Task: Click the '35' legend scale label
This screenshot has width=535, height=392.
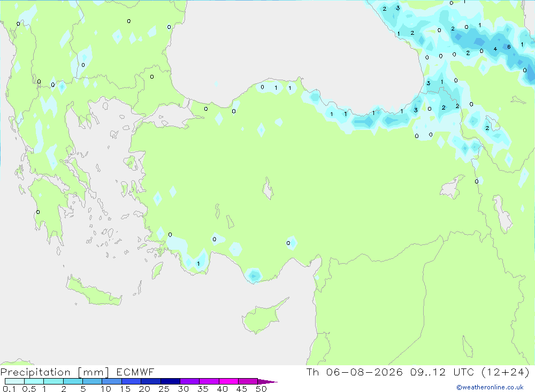Action: 203,389
